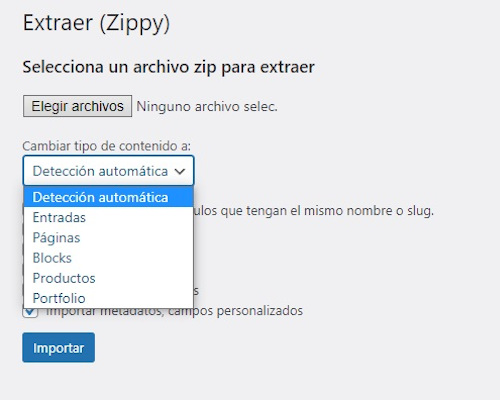Click the 'Extraer (Zippy)' page title
Screen dimensions: 500x400
[96, 23]
